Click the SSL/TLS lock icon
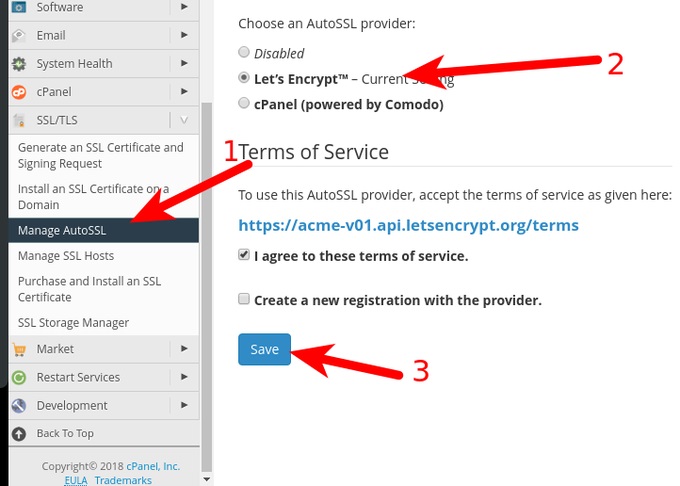The image size is (680, 486). tap(19, 120)
